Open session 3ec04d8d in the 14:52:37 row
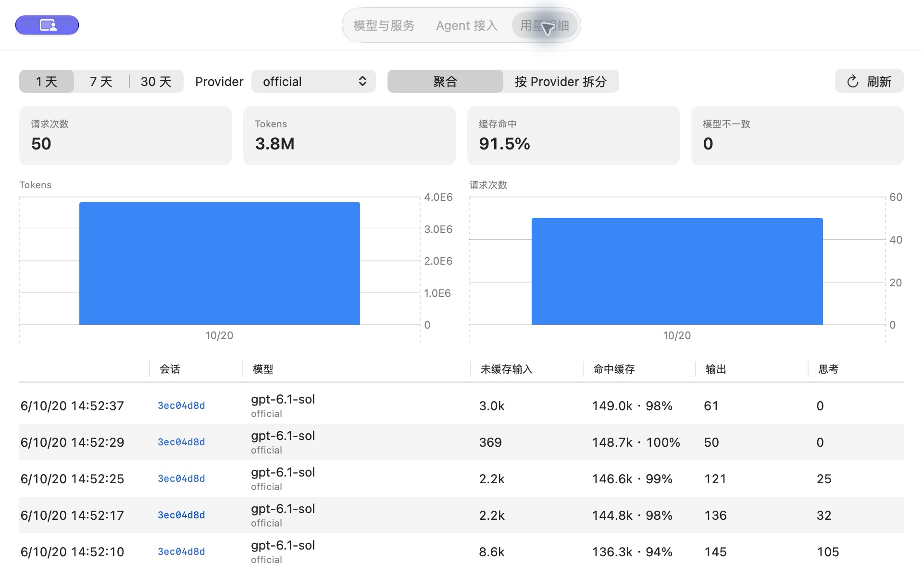This screenshot has height=588, width=923. pos(181,405)
